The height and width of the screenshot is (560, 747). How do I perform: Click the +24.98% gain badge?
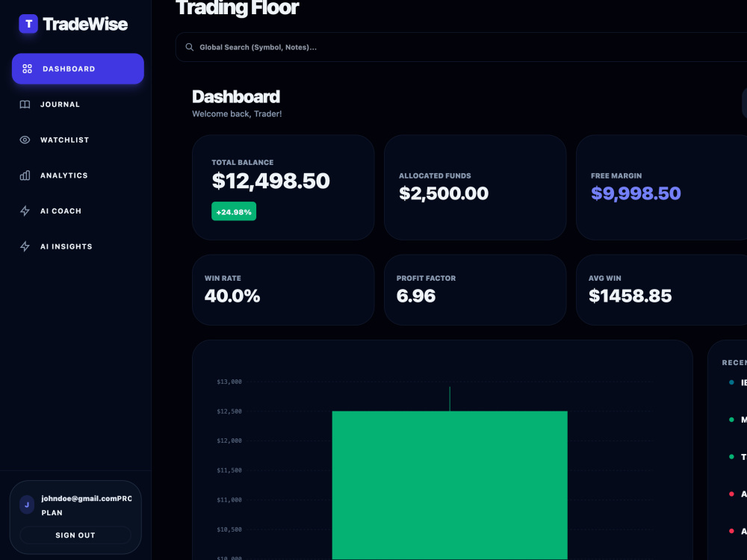click(x=234, y=211)
